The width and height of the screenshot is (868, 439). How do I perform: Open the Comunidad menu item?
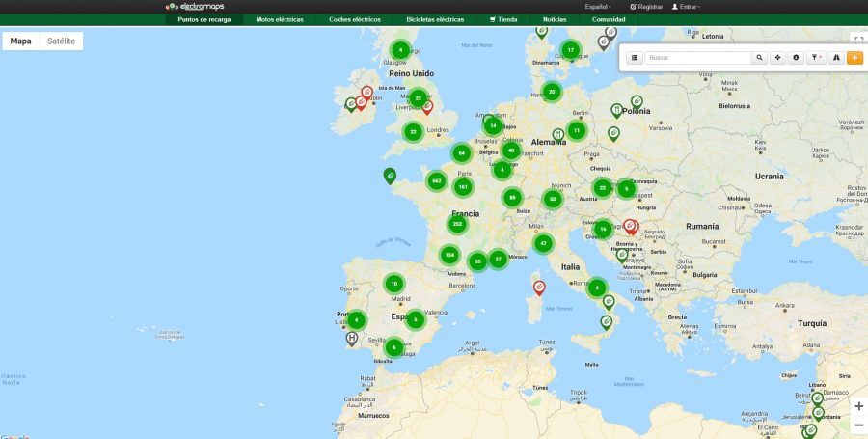[609, 20]
